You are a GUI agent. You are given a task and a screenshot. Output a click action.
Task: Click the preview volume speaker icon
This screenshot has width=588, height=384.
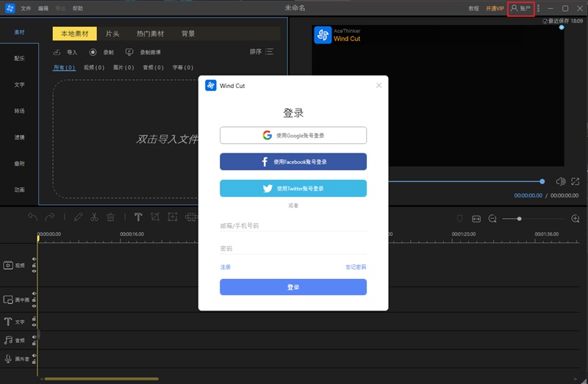tap(561, 181)
